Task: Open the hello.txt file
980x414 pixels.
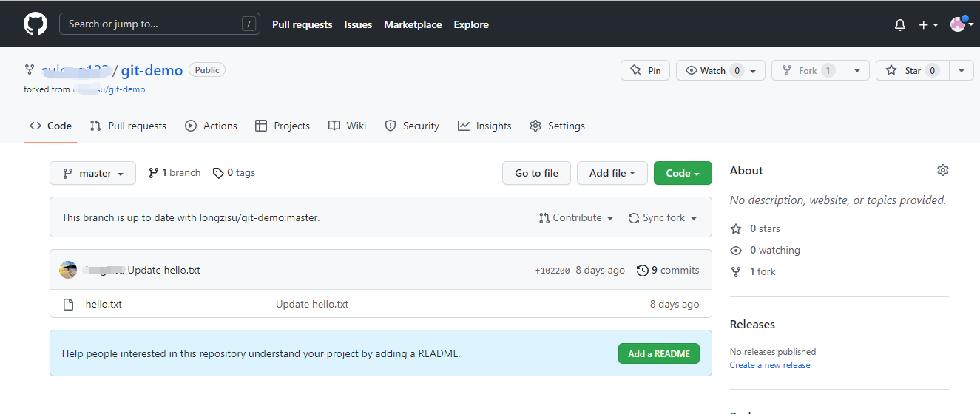Action: pyautogui.click(x=104, y=304)
